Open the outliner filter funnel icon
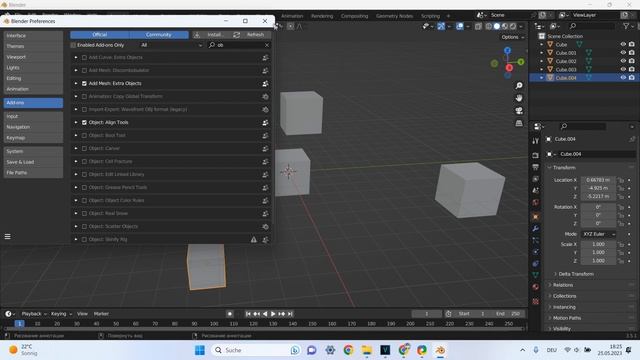The width and height of the screenshot is (640, 360). pos(626,26)
